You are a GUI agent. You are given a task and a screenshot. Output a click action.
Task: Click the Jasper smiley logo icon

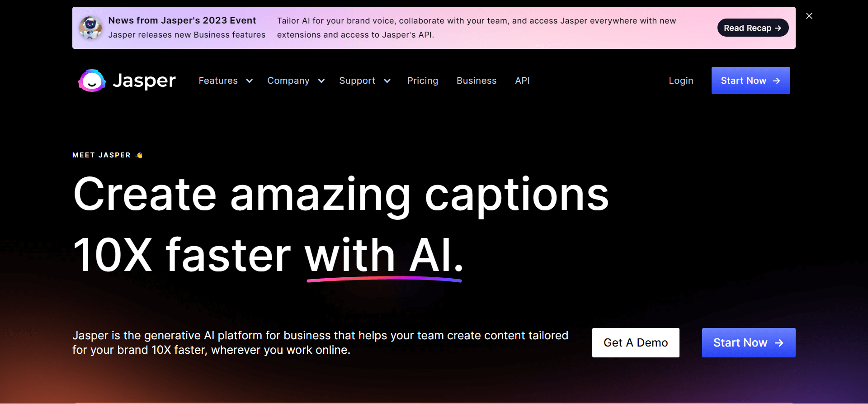click(x=92, y=81)
